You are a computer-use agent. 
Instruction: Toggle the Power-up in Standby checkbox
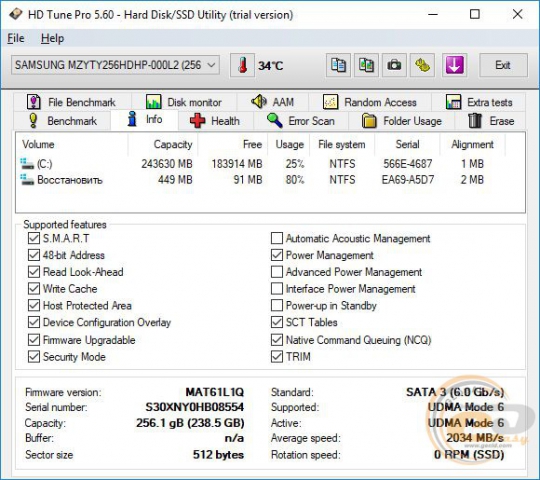coord(277,305)
